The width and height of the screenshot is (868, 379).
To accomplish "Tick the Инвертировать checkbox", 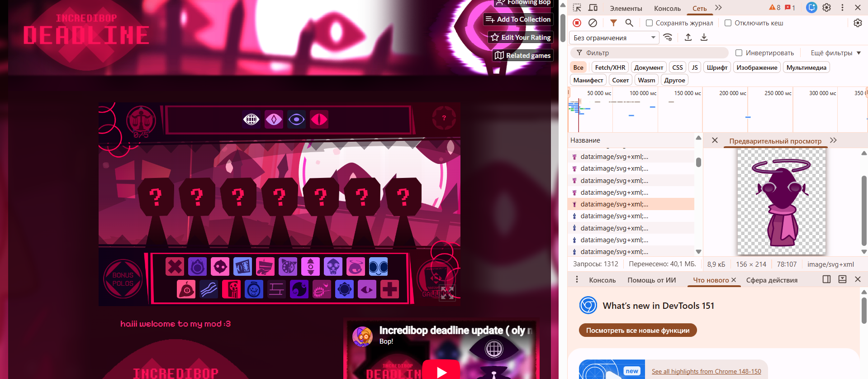I will [739, 53].
